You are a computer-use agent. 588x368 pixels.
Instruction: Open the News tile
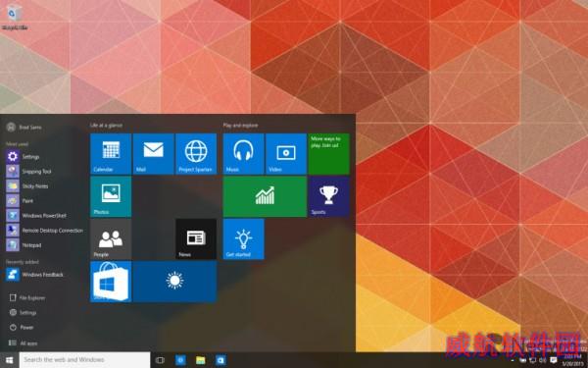pos(196,238)
